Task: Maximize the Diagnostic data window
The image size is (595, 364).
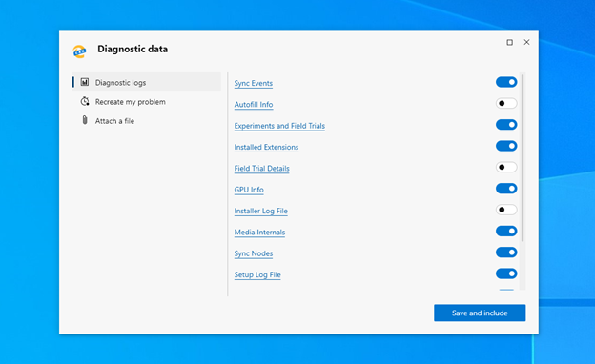Action: [509, 42]
